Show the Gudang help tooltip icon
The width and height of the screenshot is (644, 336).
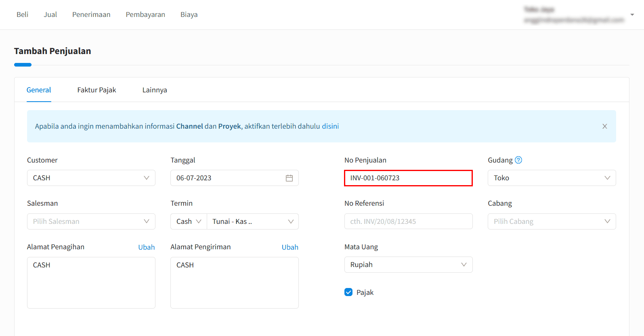point(518,160)
